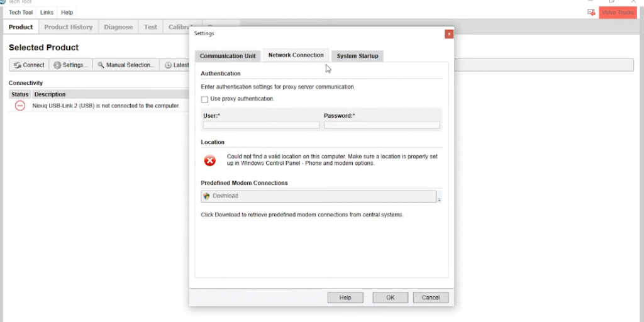Click the Latest clock icon in toolbar
This screenshot has height=322, width=644.
click(168, 65)
